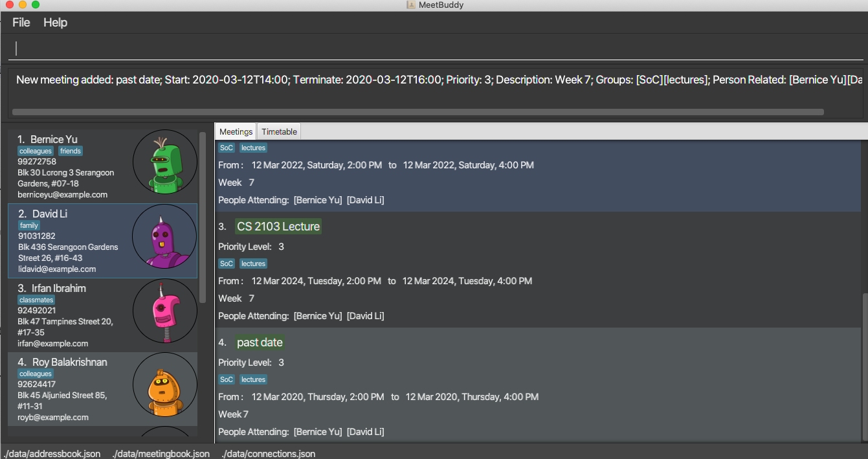The image size is (868, 459).
Task: Select contact name Irfan Ibrahim
Action: 59,288
